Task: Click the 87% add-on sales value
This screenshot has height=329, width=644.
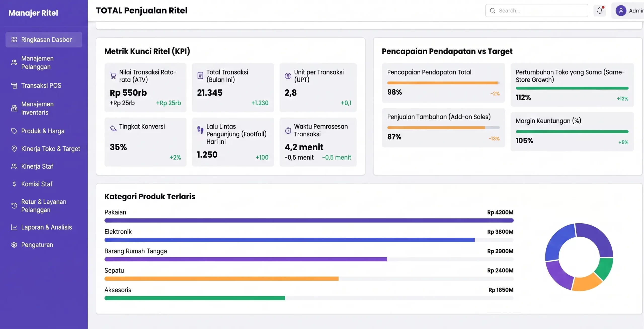Action: coord(394,137)
